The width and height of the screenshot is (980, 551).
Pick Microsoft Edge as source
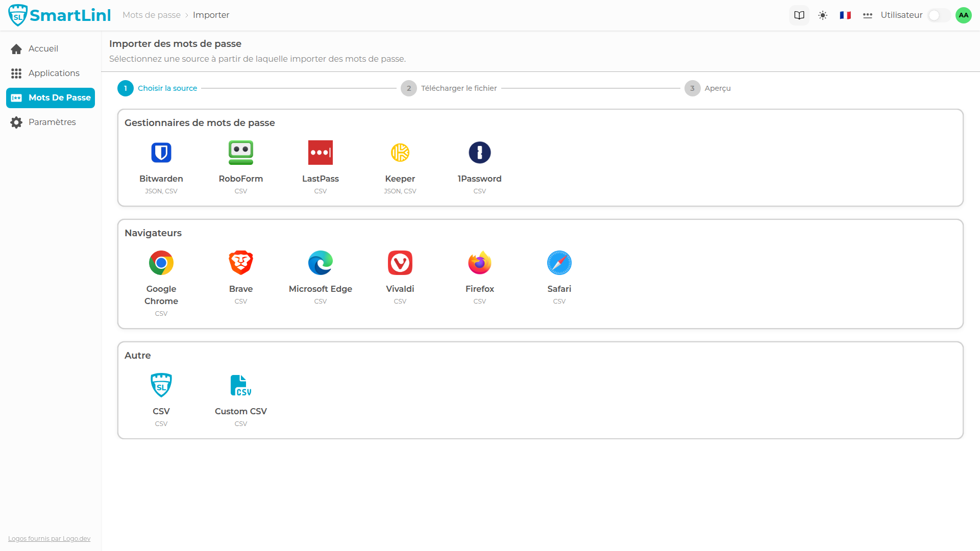pyautogui.click(x=321, y=263)
